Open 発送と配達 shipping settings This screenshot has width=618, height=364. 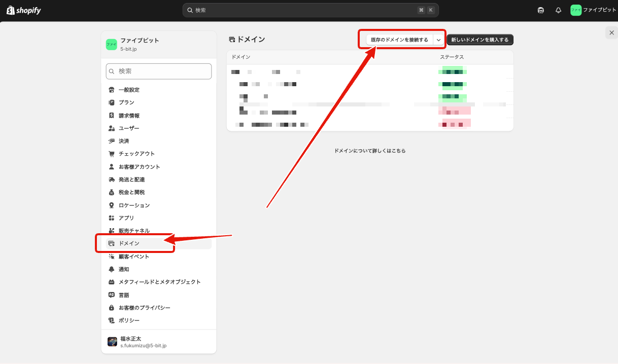[131, 179]
